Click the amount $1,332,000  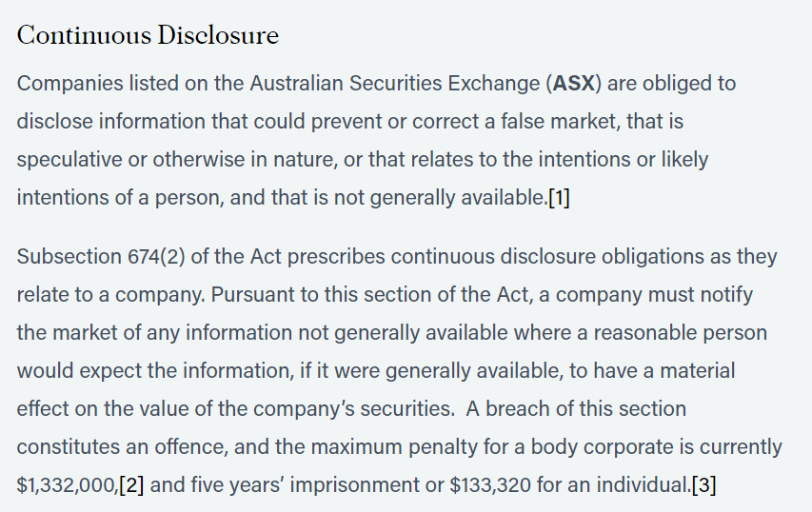(68, 485)
